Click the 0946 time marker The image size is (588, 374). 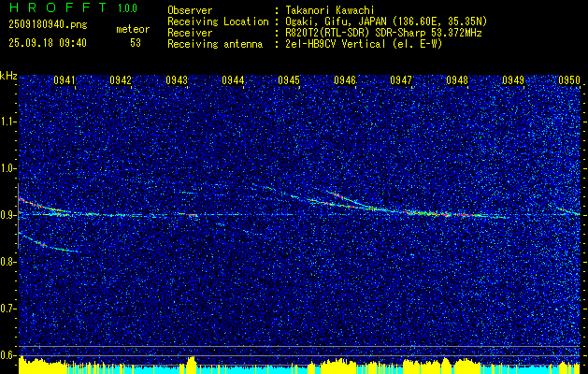tap(345, 80)
